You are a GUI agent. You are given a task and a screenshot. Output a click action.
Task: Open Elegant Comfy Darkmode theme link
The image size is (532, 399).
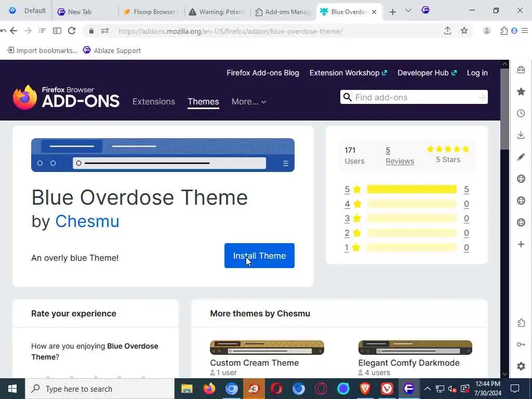pyautogui.click(x=409, y=363)
